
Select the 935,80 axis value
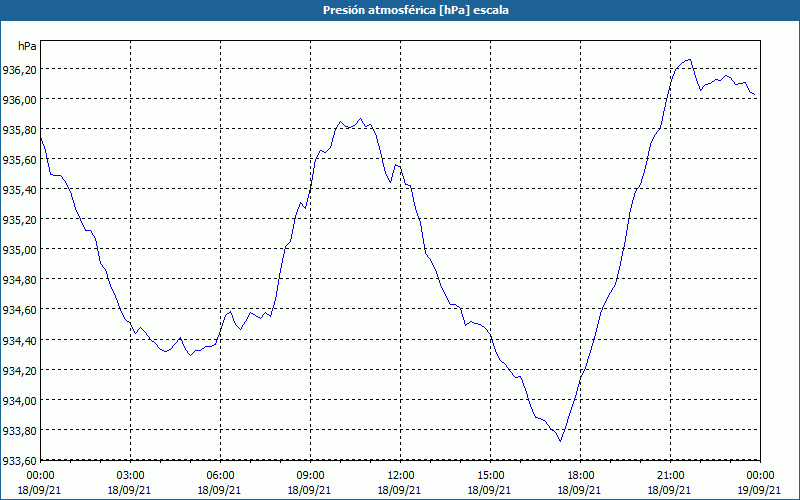coord(19,130)
